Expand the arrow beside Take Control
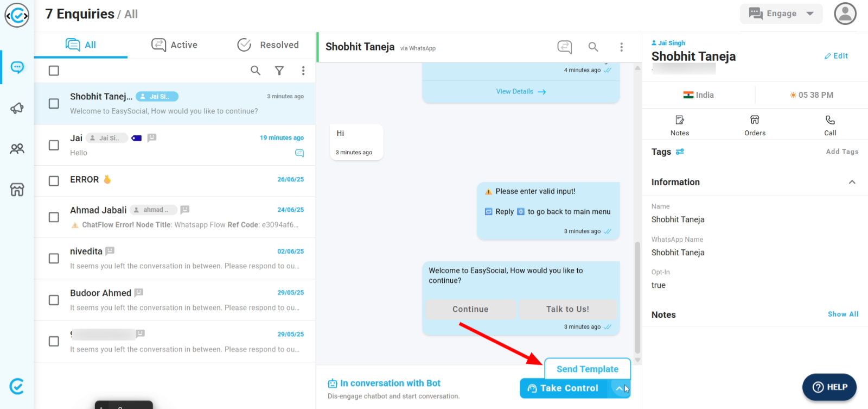Screen dimensions: 868x409 pyautogui.click(x=620, y=388)
